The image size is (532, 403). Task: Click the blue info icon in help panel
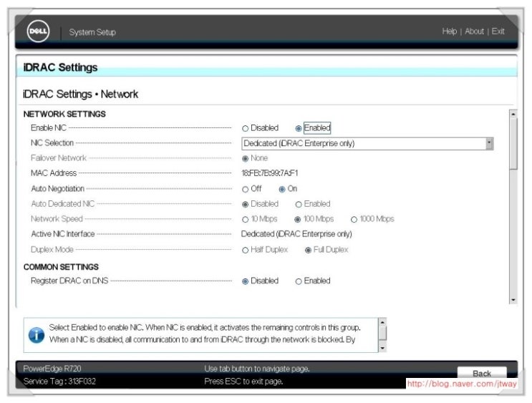coord(36,335)
